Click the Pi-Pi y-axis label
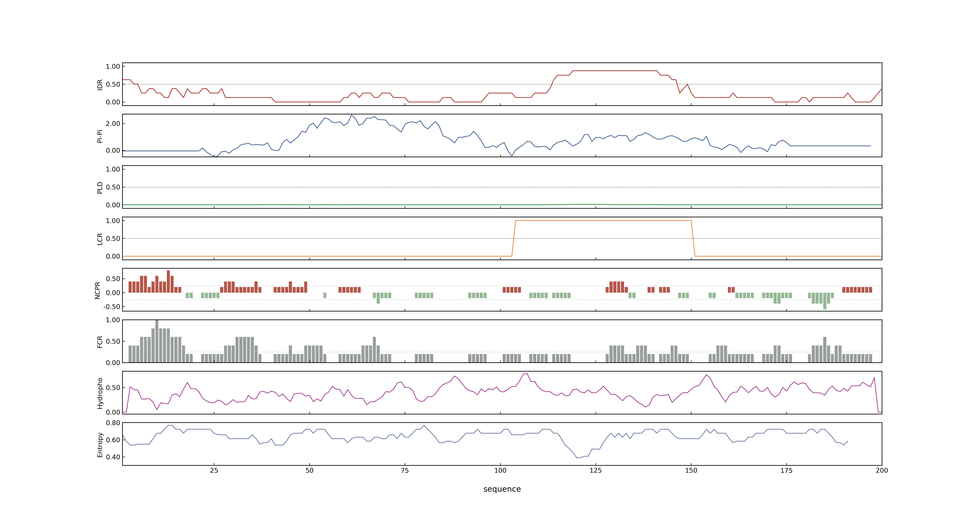This screenshot has width=980, height=523. pos(100,136)
